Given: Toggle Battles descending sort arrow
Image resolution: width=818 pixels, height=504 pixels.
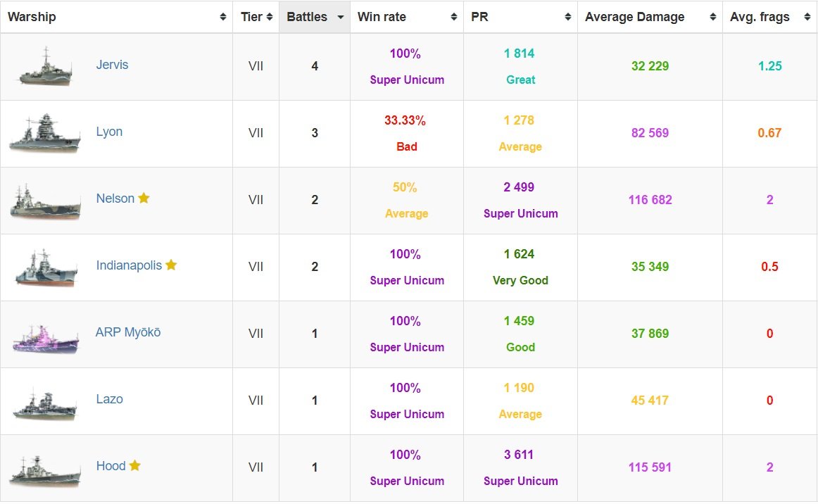Looking at the screenshot, I should click(x=341, y=17).
